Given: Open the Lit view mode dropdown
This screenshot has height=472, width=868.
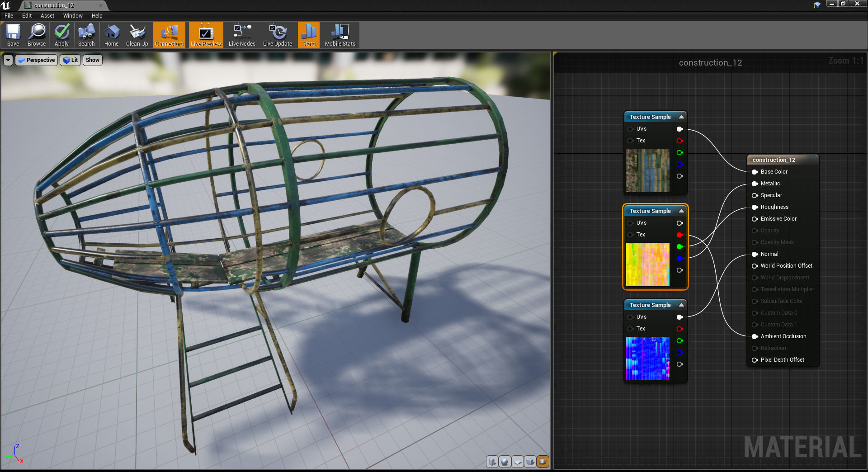Looking at the screenshot, I should tap(71, 60).
